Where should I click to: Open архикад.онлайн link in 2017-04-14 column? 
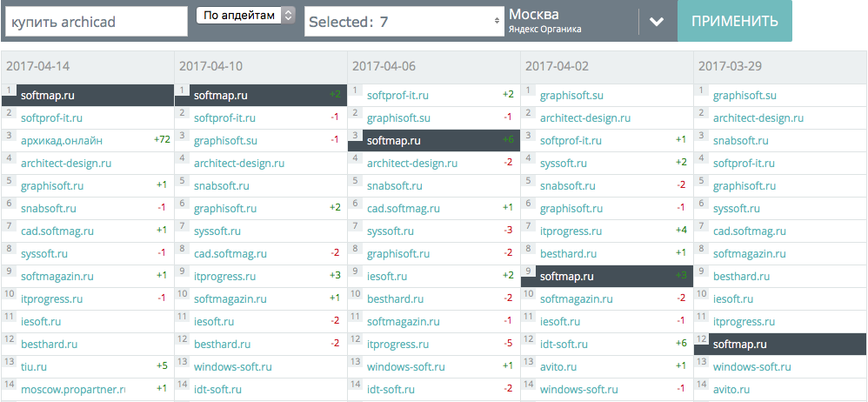tap(61, 140)
